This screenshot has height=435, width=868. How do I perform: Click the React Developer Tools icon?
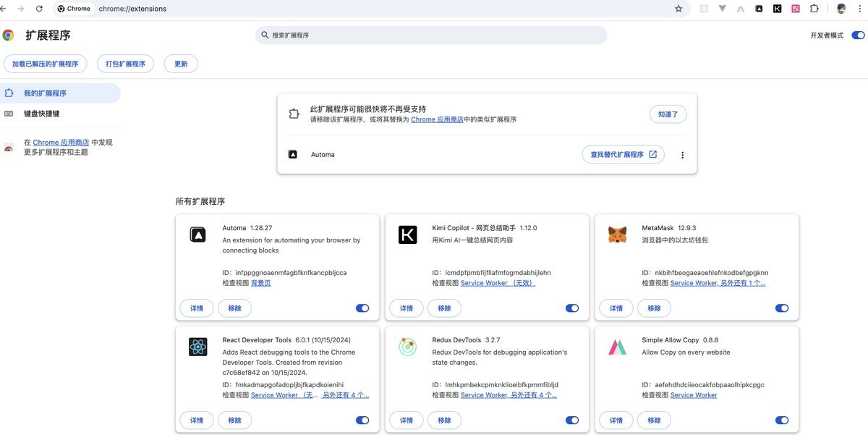(x=198, y=347)
